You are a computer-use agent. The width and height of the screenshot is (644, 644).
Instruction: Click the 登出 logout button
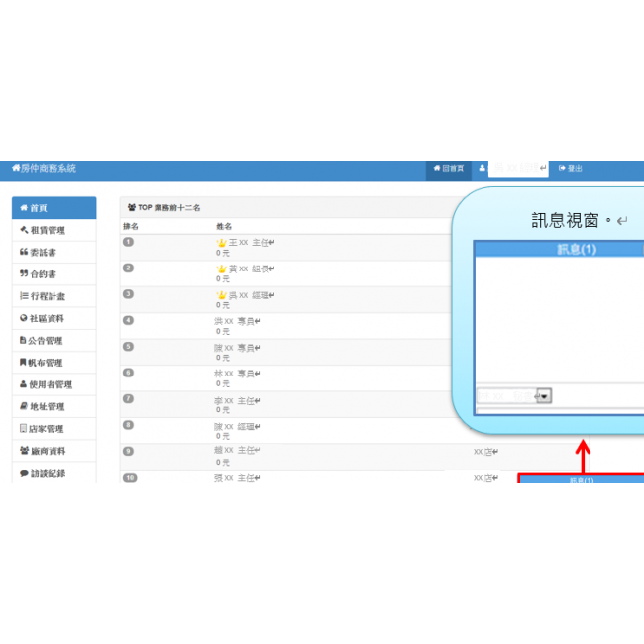tap(571, 169)
